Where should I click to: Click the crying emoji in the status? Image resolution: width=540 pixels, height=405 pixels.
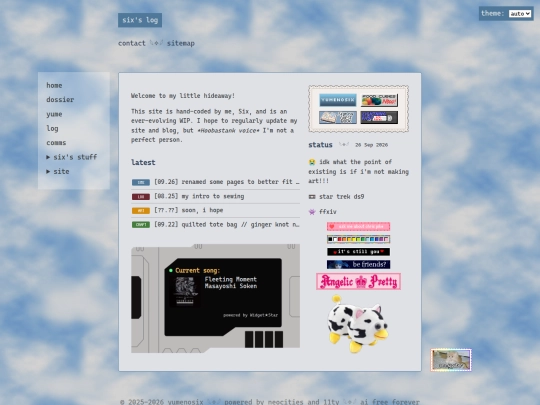click(312, 162)
